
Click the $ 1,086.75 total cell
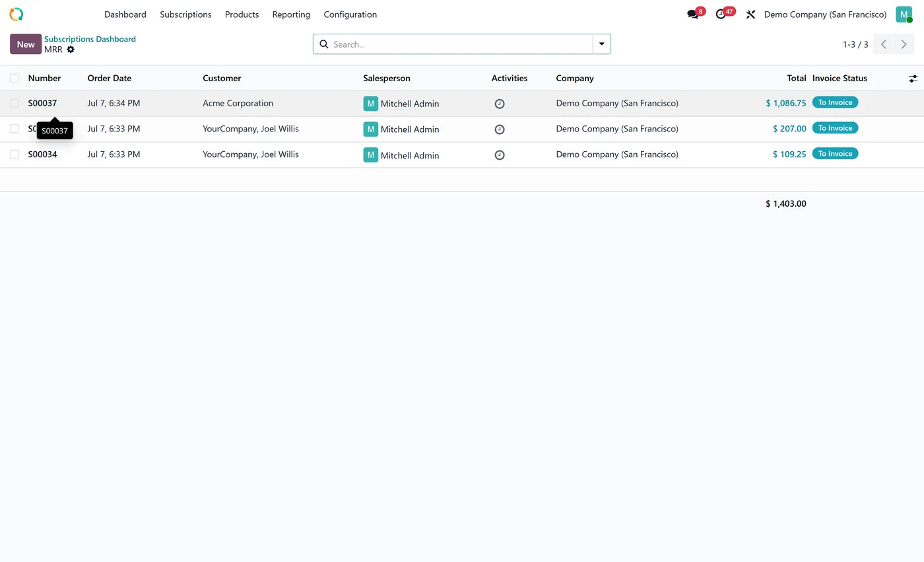click(786, 103)
